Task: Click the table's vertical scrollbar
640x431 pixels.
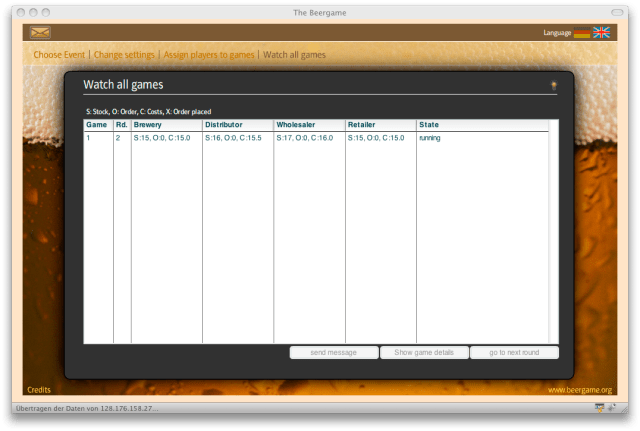Action: 553,230
